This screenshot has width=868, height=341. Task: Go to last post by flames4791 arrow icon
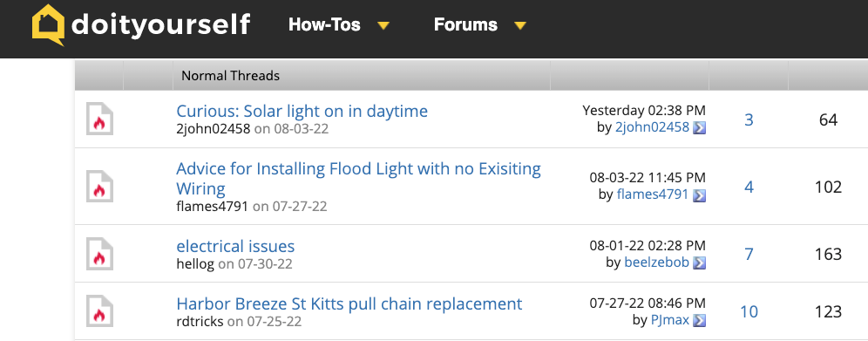pyautogui.click(x=700, y=194)
